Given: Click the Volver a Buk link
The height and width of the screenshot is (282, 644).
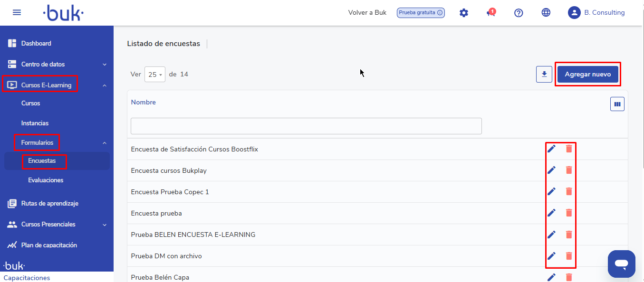Looking at the screenshot, I should [367, 13].
